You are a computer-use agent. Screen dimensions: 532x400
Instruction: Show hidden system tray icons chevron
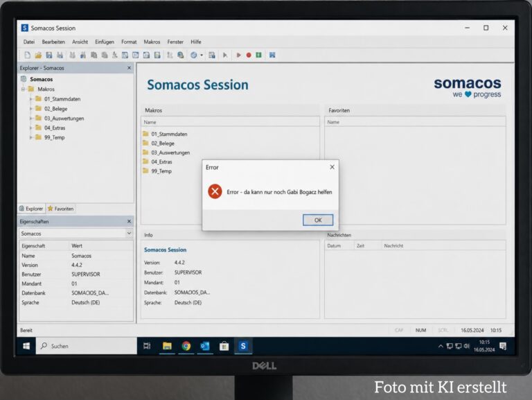(441, 346)
